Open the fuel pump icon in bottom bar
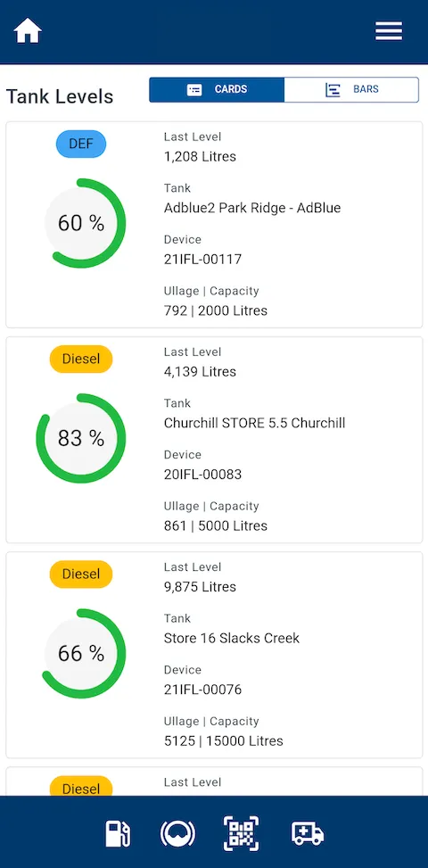 tap(118, 834)
